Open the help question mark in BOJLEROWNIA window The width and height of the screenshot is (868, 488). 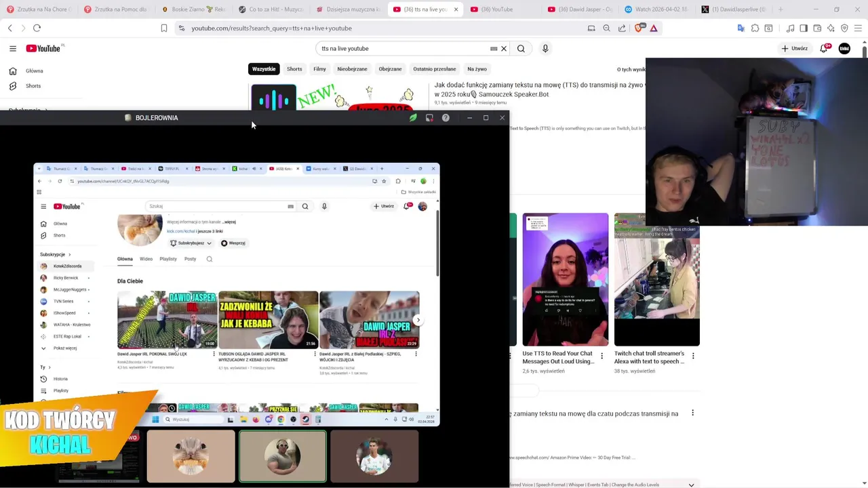[446, 118]
